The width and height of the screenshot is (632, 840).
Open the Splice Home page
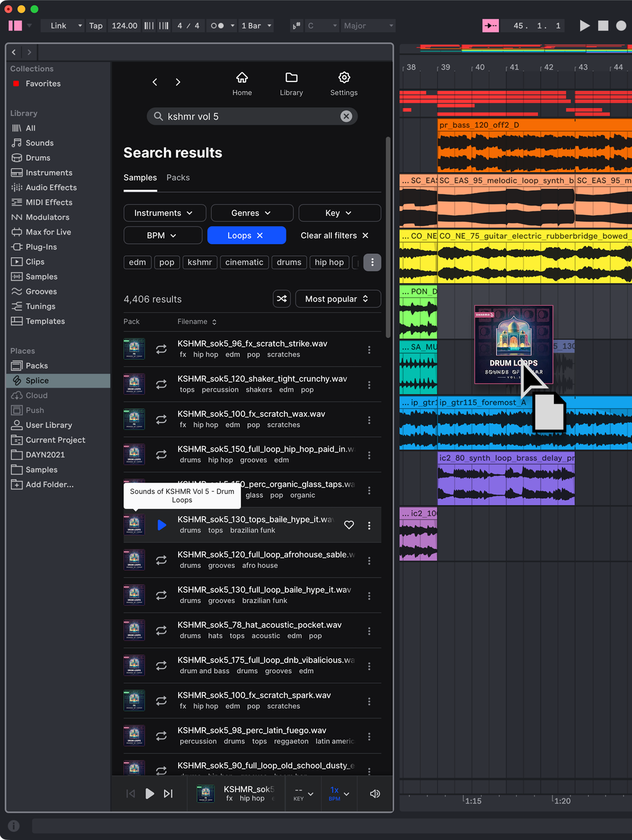tap(242, 83)
